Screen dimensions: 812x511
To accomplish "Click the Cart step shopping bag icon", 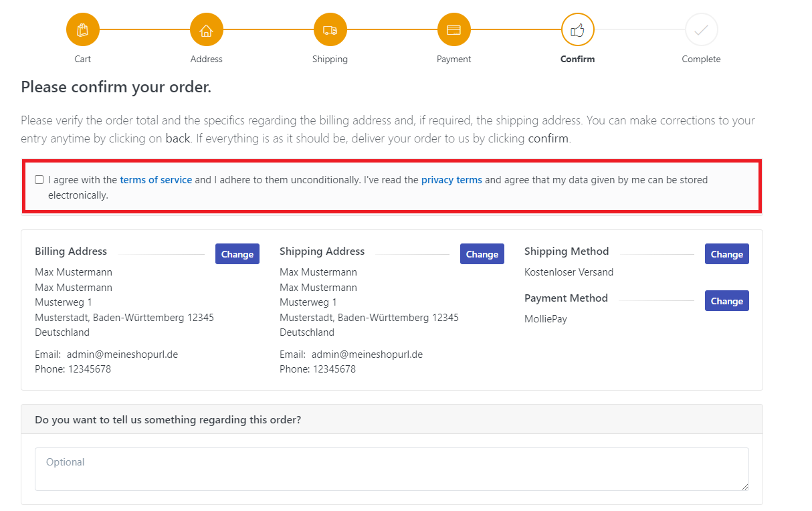I will coord(83,30).
